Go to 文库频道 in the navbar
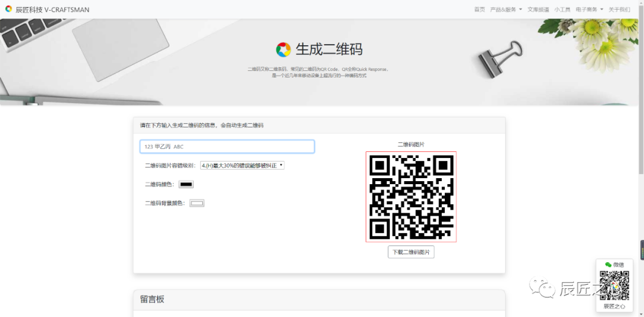The height and width of the screenshot is (317, 644). 538,10
